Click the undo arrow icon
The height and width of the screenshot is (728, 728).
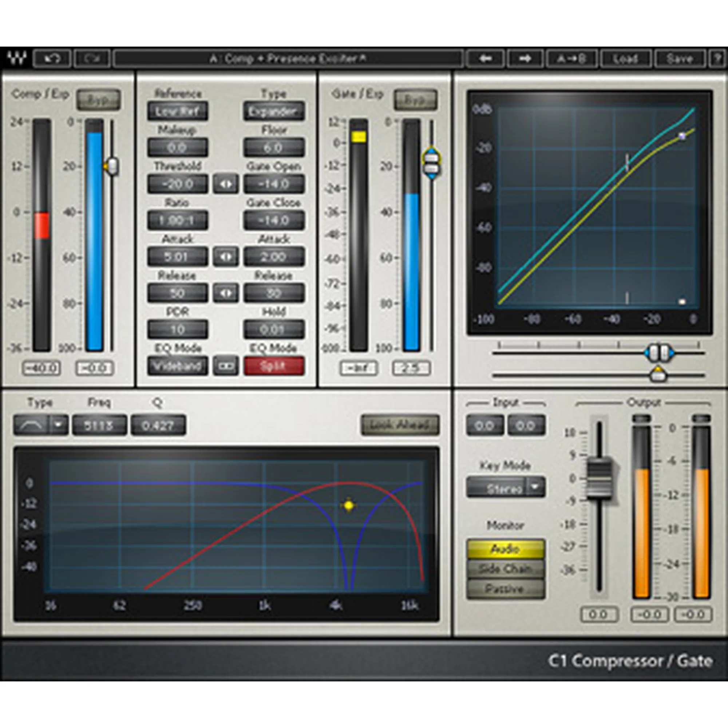pos(52,59)
